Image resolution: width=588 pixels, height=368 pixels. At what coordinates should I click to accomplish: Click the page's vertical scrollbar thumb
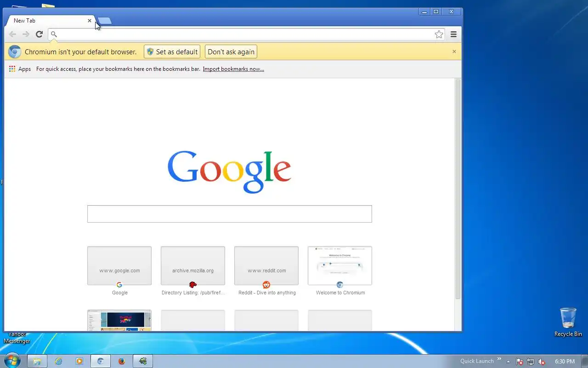point(458,189)
